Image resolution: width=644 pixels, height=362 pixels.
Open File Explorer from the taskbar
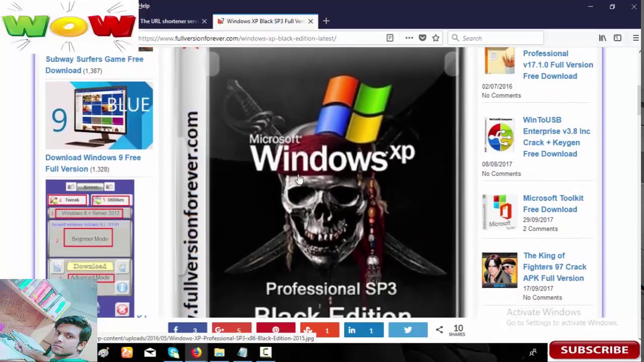click(x=219, y=352)
